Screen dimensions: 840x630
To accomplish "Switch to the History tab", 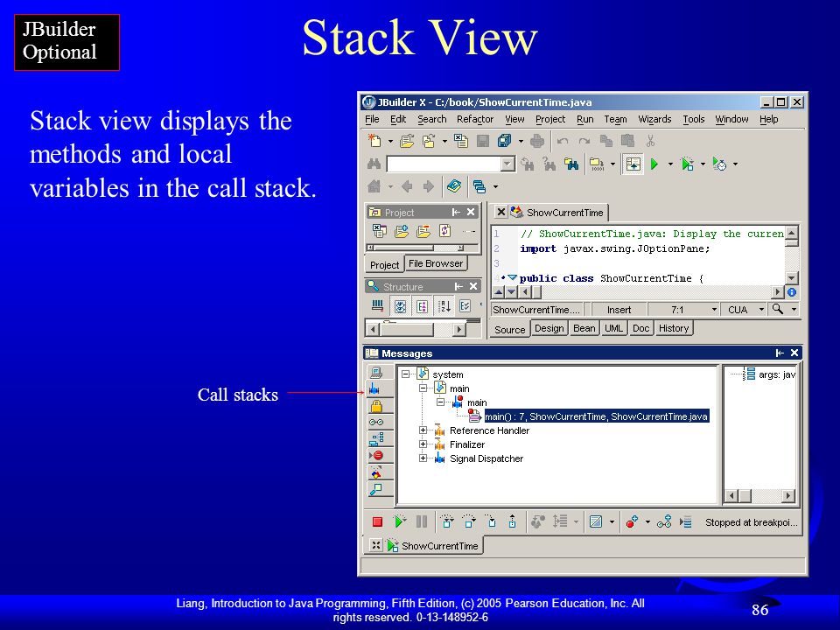I will coord(674,328).
